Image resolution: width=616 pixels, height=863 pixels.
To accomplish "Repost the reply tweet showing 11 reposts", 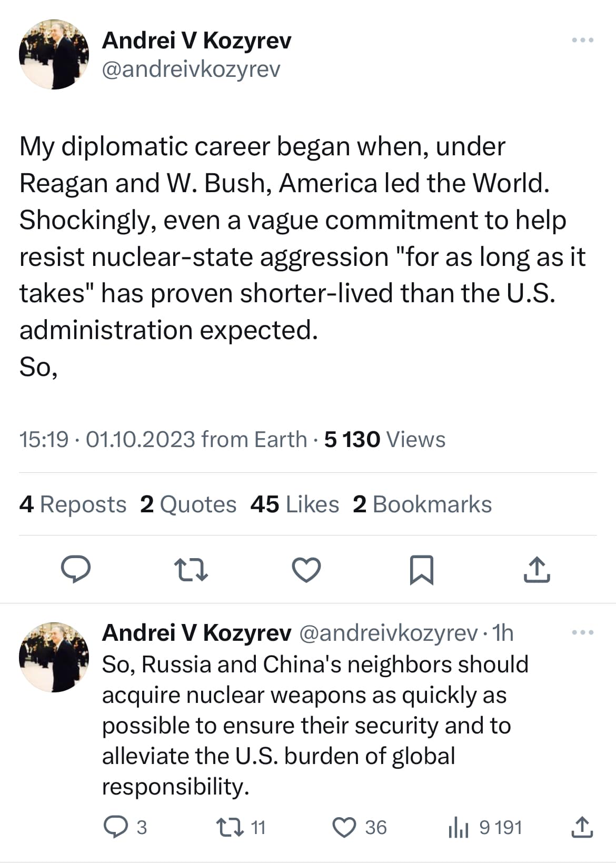I will [x=231, y=827].
